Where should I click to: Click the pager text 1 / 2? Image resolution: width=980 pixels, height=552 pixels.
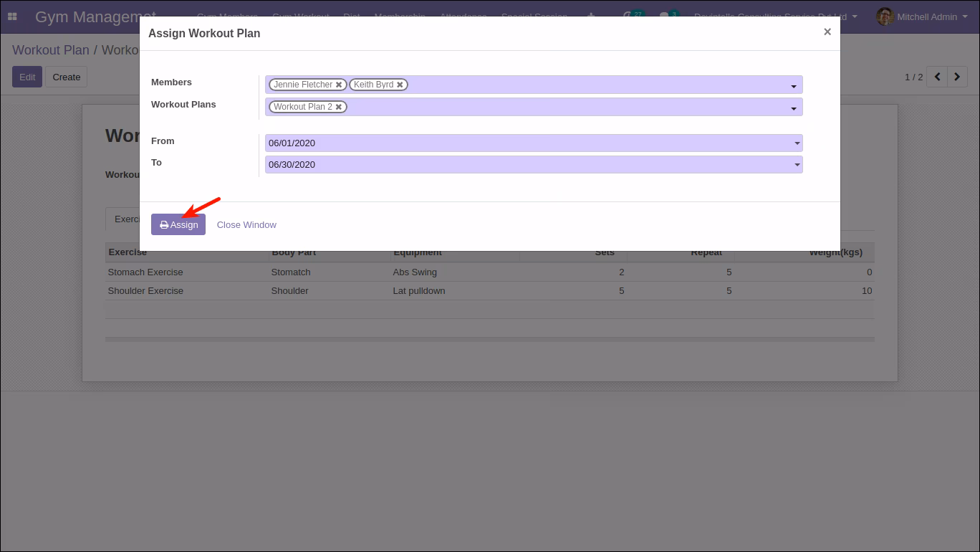click(x=913, y=77)
